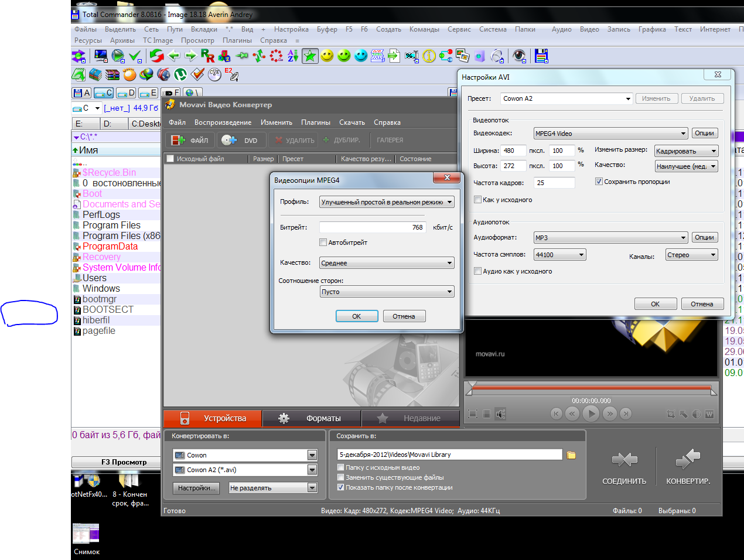
Task: Click the yellow smiley in Total Commander toolbar
Action: pyautogui.click(x=327, y=56)
